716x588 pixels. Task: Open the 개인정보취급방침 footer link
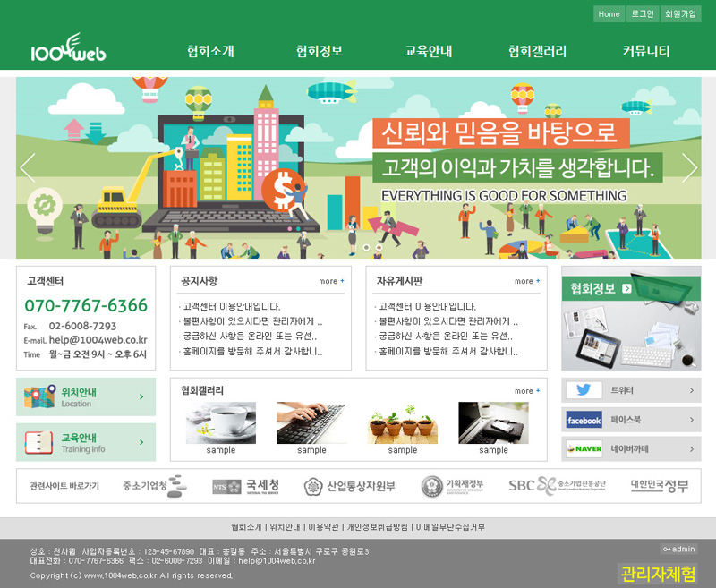tap(377, 527)
